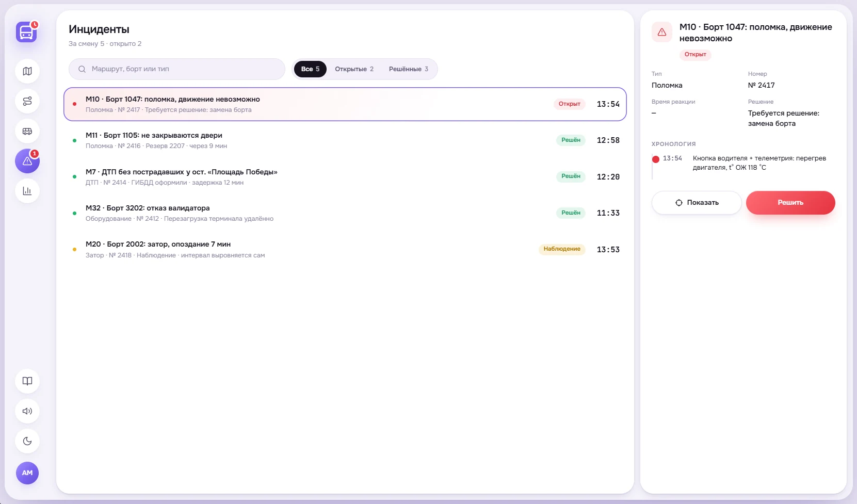Open the bus fleet icon in sidebar
Screen dimensions: 857x504
pos(27,131)
